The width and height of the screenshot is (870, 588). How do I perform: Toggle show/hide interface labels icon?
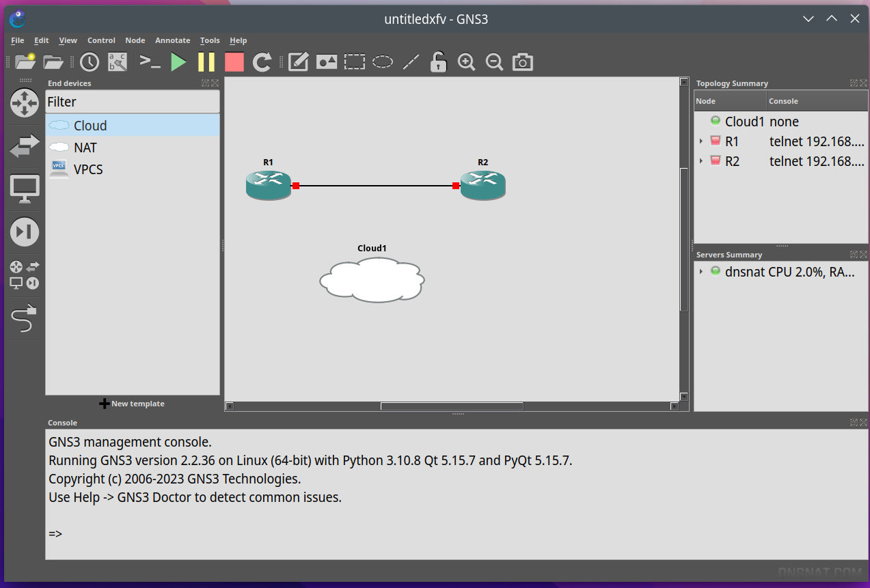coord(118,62)
